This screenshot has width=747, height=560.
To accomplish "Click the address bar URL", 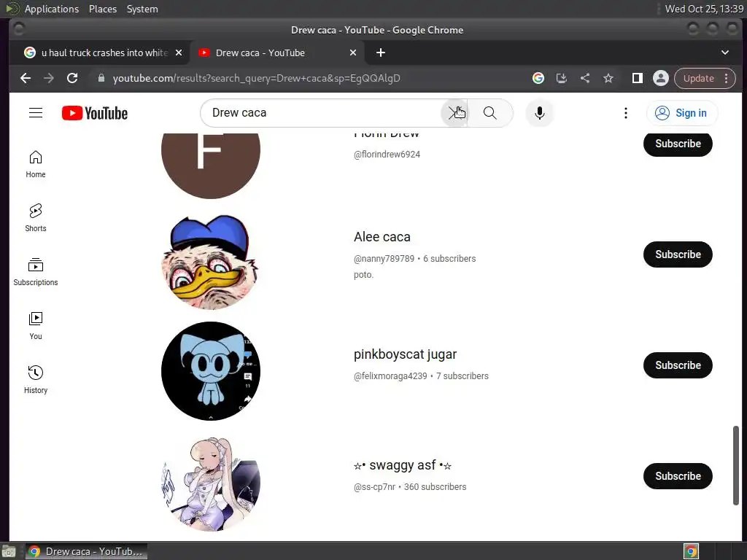I will click(256, 78).
